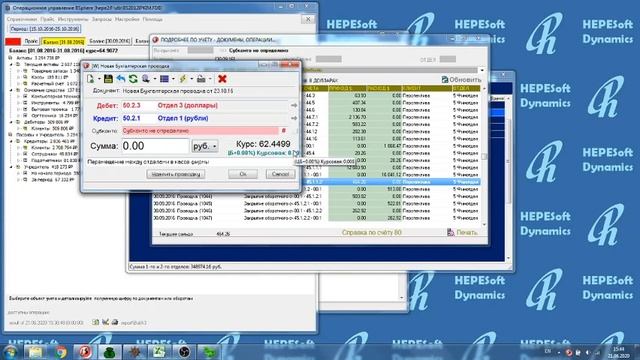Open the Инструменты menu in the main window
Image resolution: width=640 pixels, height=360 pixels.
(x=73, y=19)
